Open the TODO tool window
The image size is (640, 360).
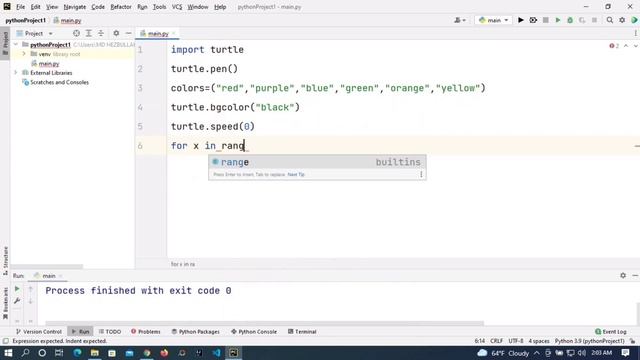pyautogui.click(x=110, y=331)
